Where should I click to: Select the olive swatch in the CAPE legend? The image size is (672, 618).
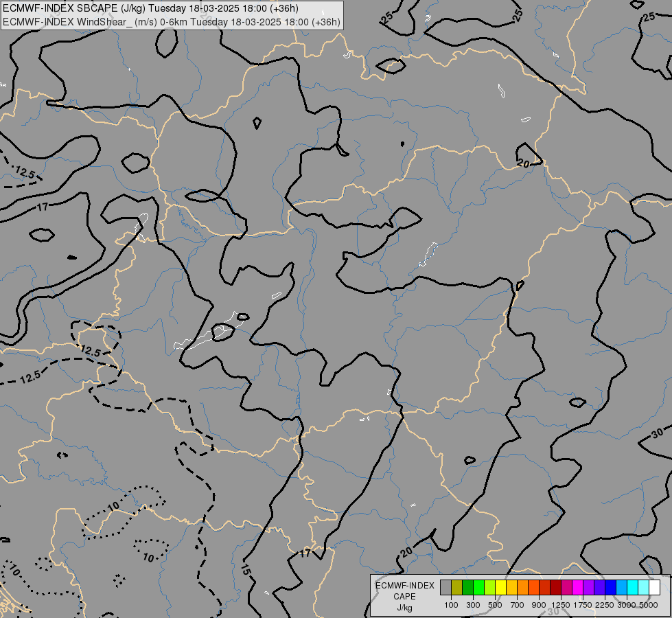pyautogui.click(x=457, y=588)
